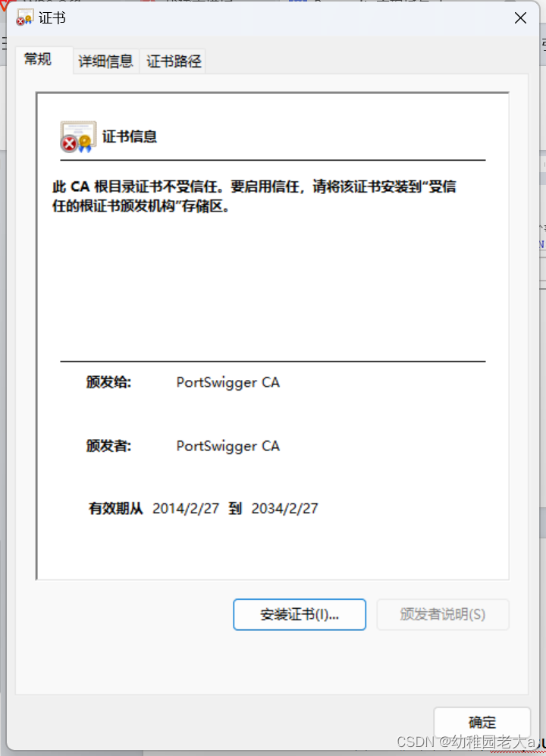This screenshot has height=756, width=546.
Task: Click the certificate icon in title bar
Action: 24,17
